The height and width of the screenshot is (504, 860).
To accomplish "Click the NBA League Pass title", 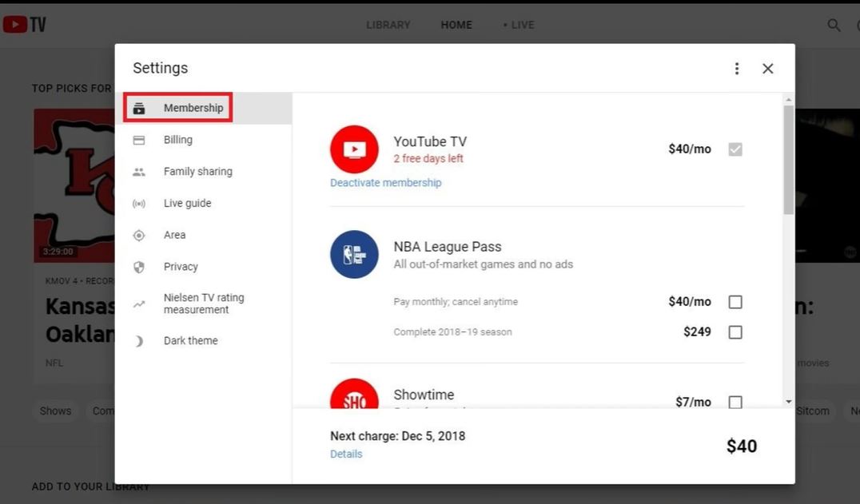I will (448, 247).
